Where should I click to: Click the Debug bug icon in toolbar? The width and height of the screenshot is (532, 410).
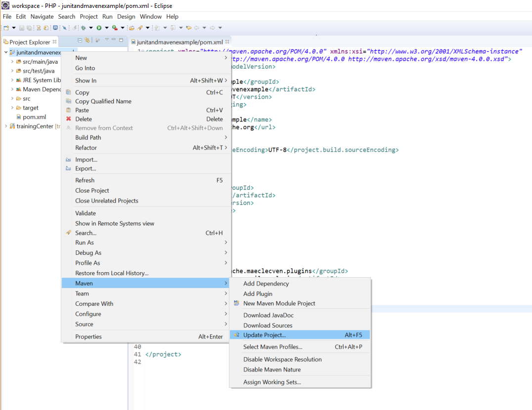[83, 28]
